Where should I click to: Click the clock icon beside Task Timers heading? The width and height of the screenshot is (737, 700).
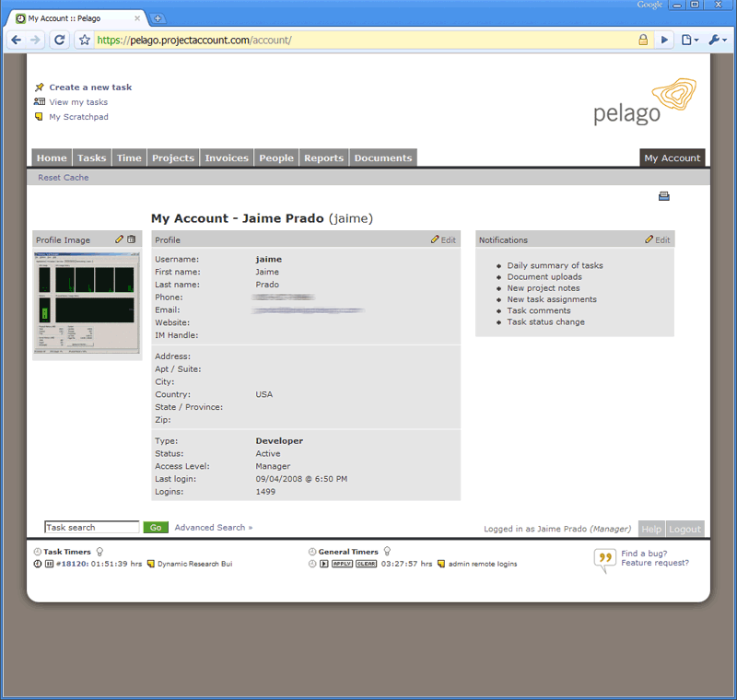(x=38, y=552)
